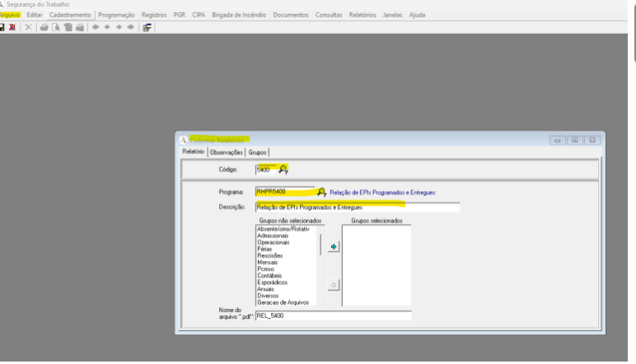Screen dimensions: 636x364
Task: Open the Brigada de Incêndio menu
Action: (x=239, y=15)
